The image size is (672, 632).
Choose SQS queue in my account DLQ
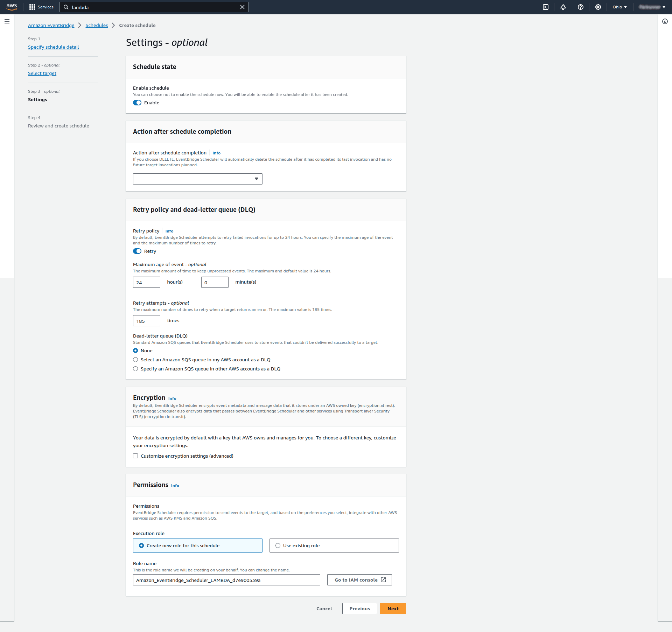[135, 360]
